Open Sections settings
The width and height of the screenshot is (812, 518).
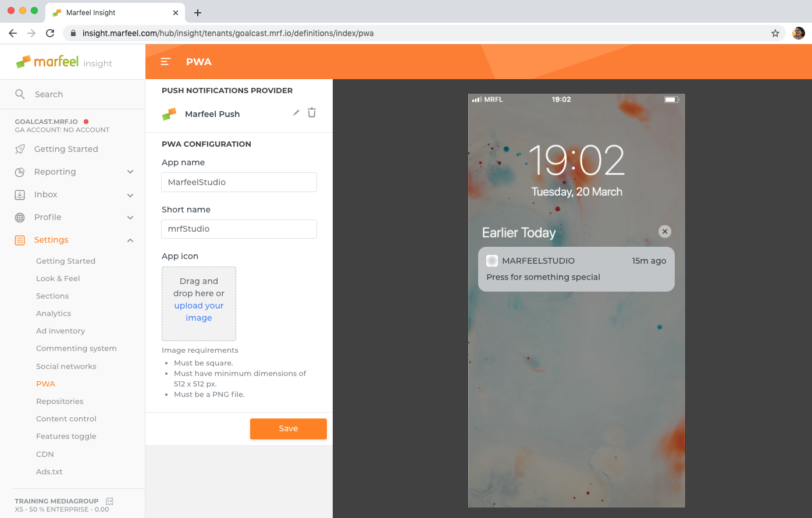pyautogui.click(x=52, y=296)
